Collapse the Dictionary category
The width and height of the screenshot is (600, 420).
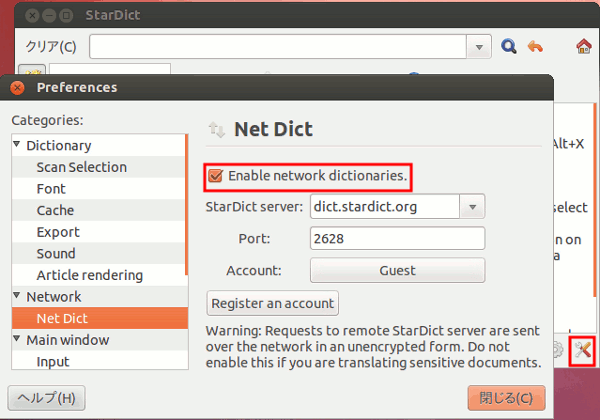click(17, 146)
